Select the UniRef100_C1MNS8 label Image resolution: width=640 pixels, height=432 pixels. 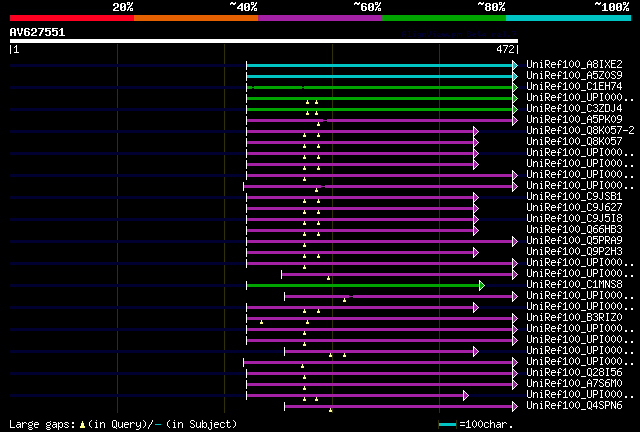(574, 285)
